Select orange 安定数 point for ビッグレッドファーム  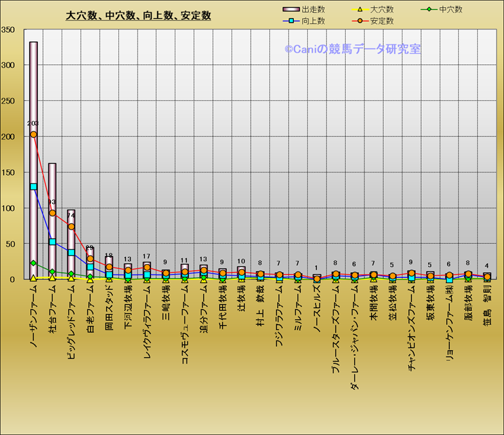coord(71,227)
